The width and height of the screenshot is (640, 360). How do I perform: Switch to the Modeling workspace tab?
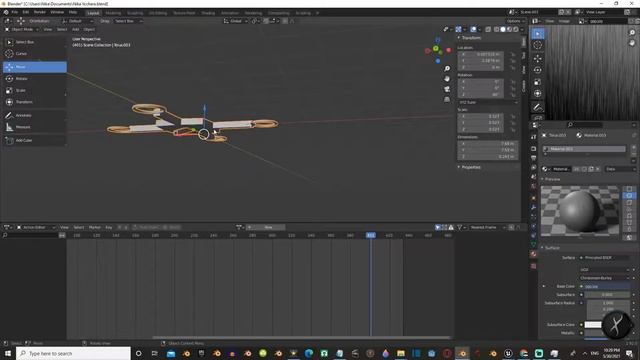113,13
